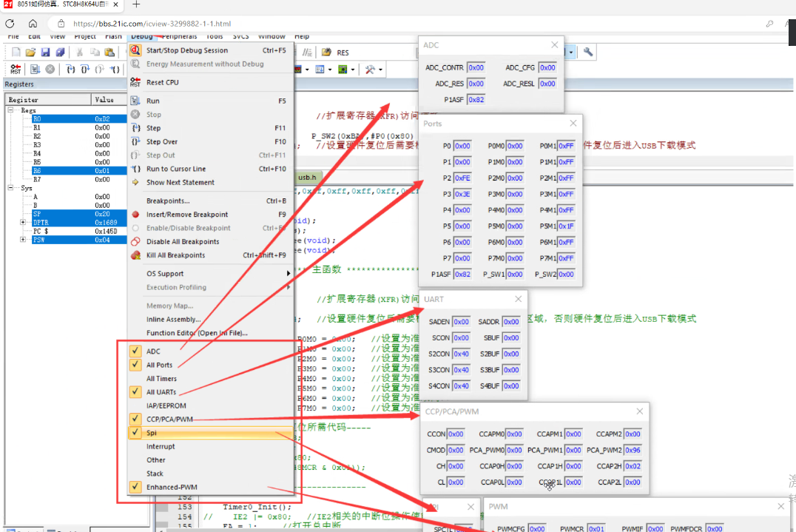The height and width of the screenshot is (532, 796).
Task: Click the RST reset toolbar icon
Action: (x=16, y=69)
